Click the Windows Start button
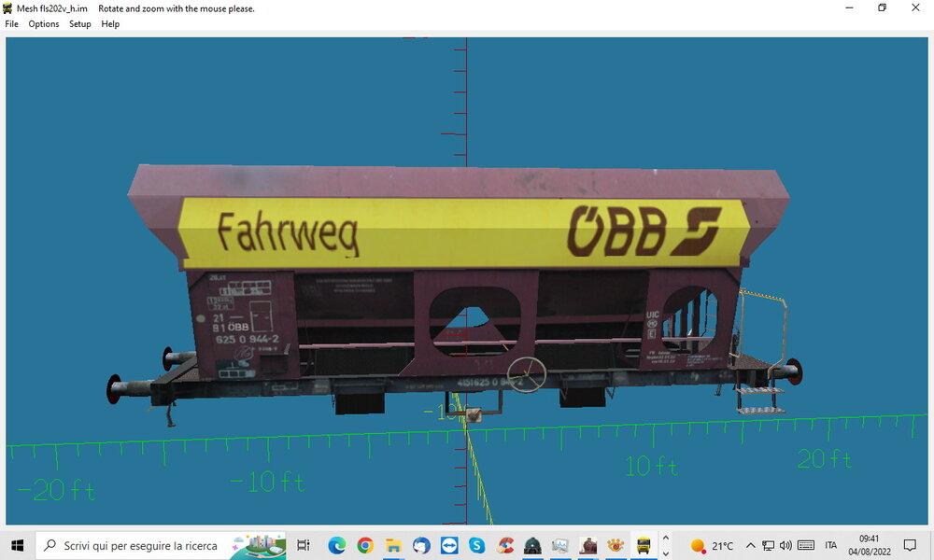 [x=17, y=545]
